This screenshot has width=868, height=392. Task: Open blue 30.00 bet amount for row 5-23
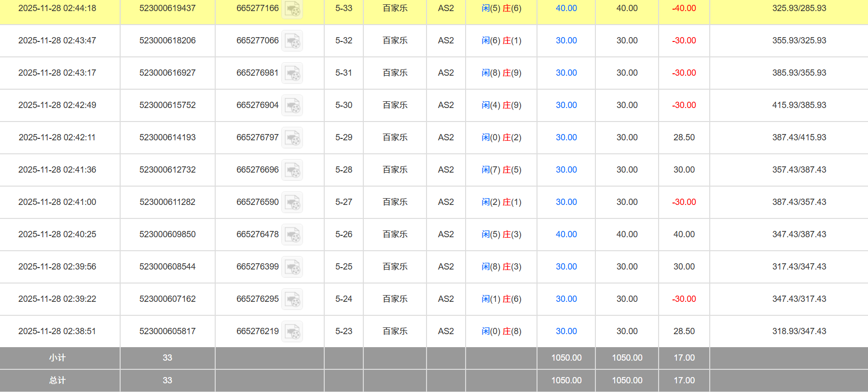click(566, 331)
